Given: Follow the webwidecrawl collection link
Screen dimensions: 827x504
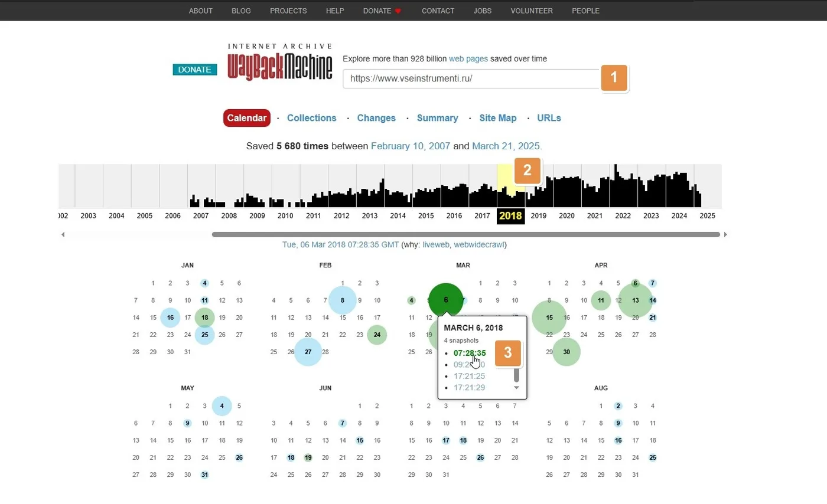Looking at the screenshot, I should click(479, 245).
